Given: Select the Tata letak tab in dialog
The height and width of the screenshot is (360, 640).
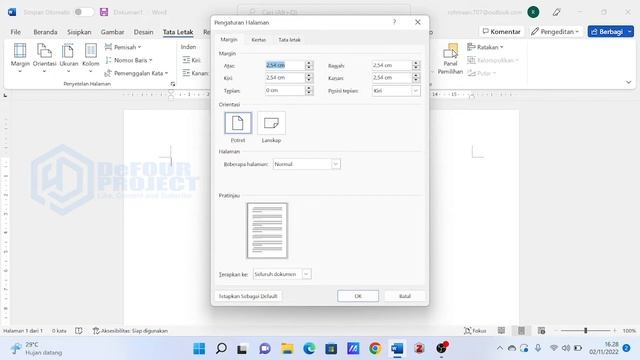Looking at the screenshot, I should (x=289, y=40).
